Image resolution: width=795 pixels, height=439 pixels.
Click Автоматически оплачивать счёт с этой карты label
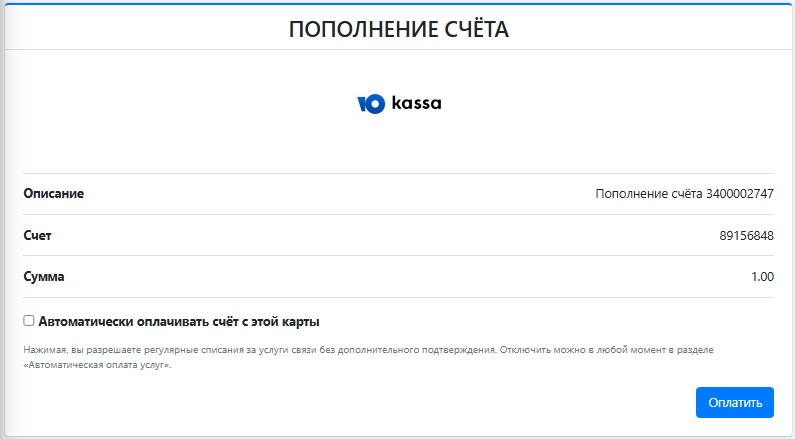pos(179,321)
